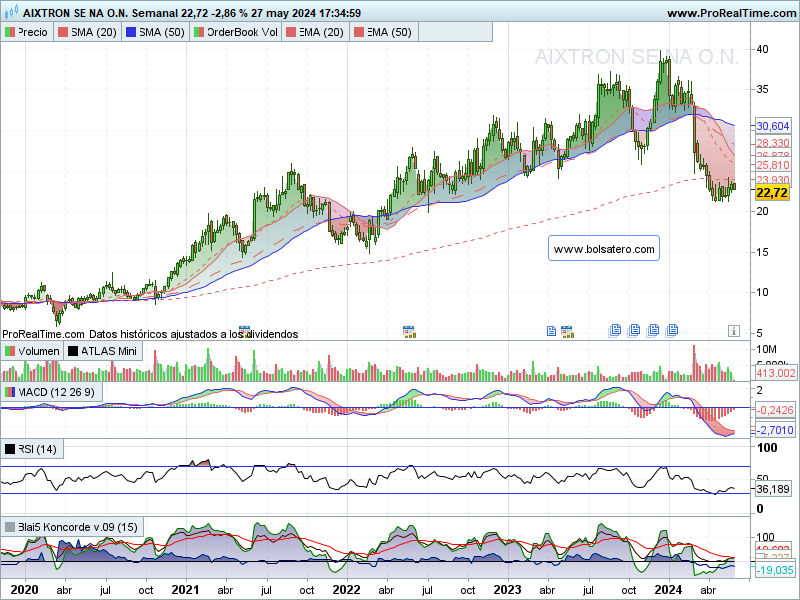The image size is (800, 600).
Task: Click the 23,930 price axis label
Action: (x=772, y=179)
